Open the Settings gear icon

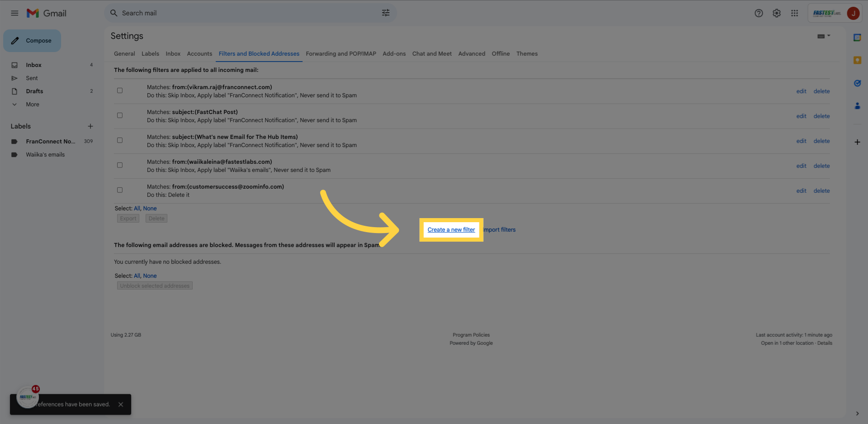[x=777, y=13]
